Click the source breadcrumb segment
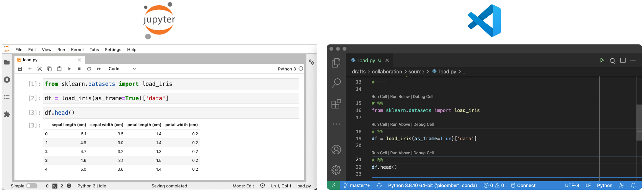The height and width of the screenshot is (192, 644). coord(416,72)
